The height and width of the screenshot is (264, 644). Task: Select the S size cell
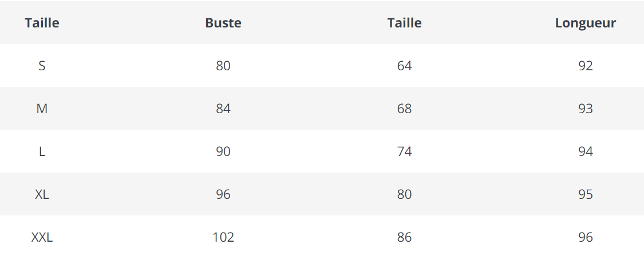(42, 66)
